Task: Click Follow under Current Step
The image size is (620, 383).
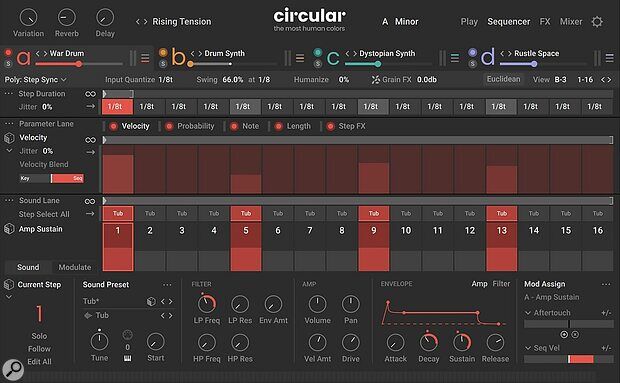Action: 39,349
